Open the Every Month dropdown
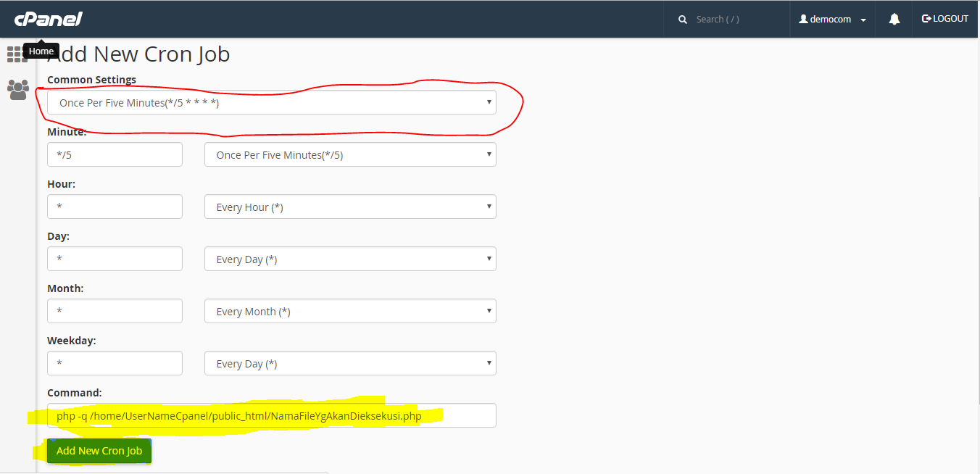 [x=350, y=311]
